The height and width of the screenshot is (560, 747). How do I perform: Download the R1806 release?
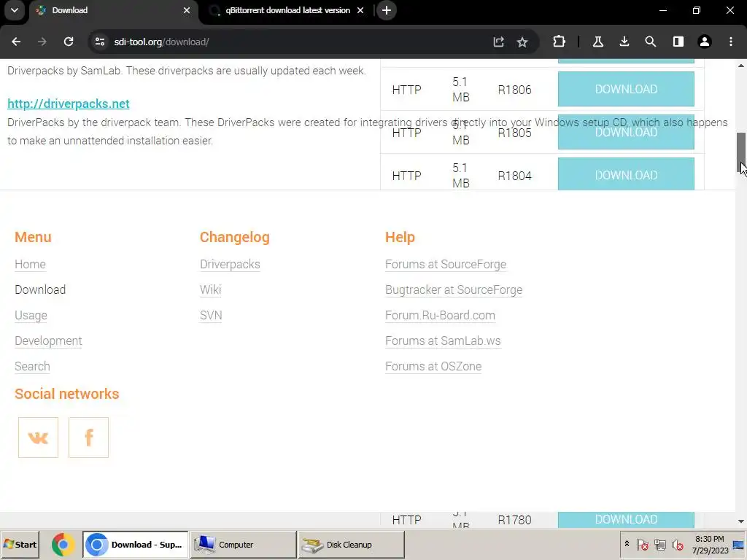coord(626,89)
